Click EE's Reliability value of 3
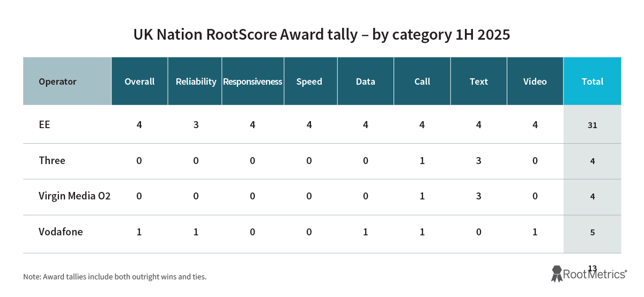Image resolution: width=644 pixels, height=297 pixels. [196, 124]
